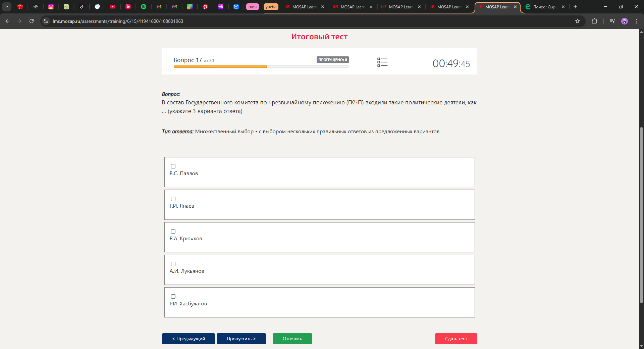Open the YouTube pinned tab
Viewport: 644px width, 349px height.
113,7
